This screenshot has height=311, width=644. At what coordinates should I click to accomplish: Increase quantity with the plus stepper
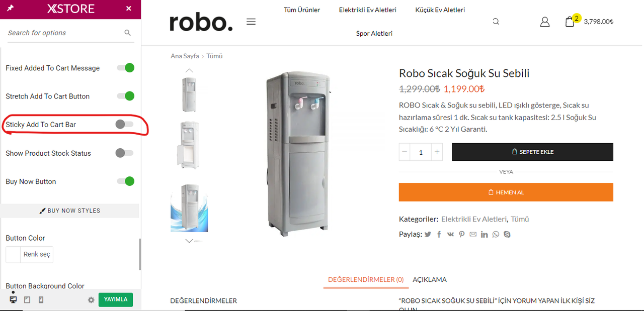(437, 152)
